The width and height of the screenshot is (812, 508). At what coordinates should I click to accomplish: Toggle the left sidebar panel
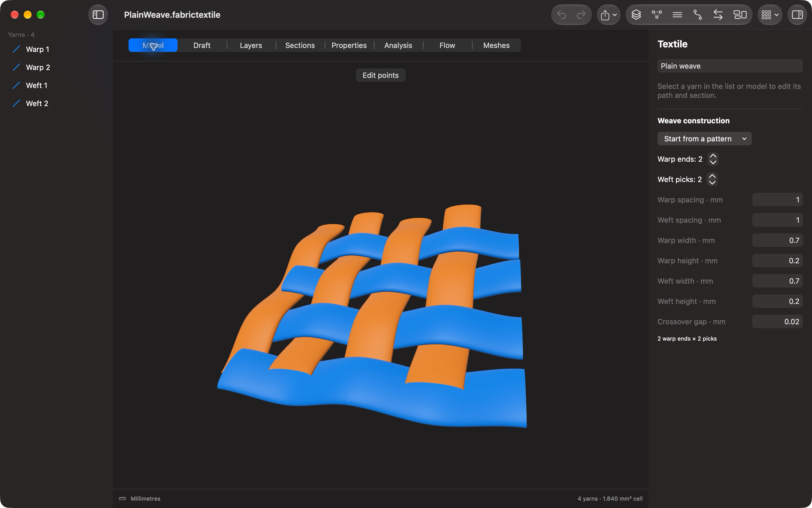[98, 15]
